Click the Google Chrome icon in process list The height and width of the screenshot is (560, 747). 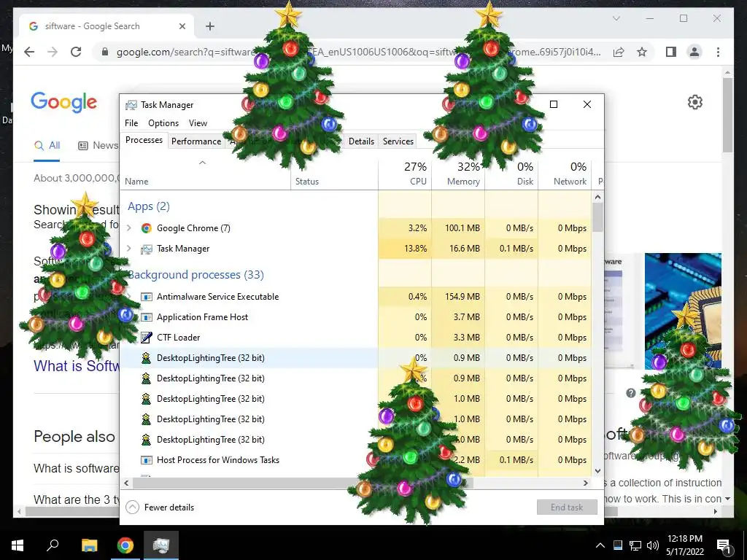[x=146, y=228]
